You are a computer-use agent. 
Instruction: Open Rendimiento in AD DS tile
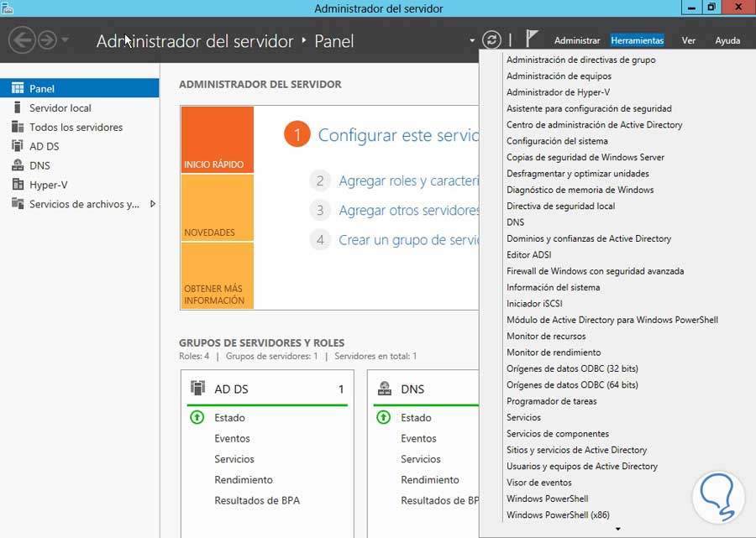pos(244,480)
